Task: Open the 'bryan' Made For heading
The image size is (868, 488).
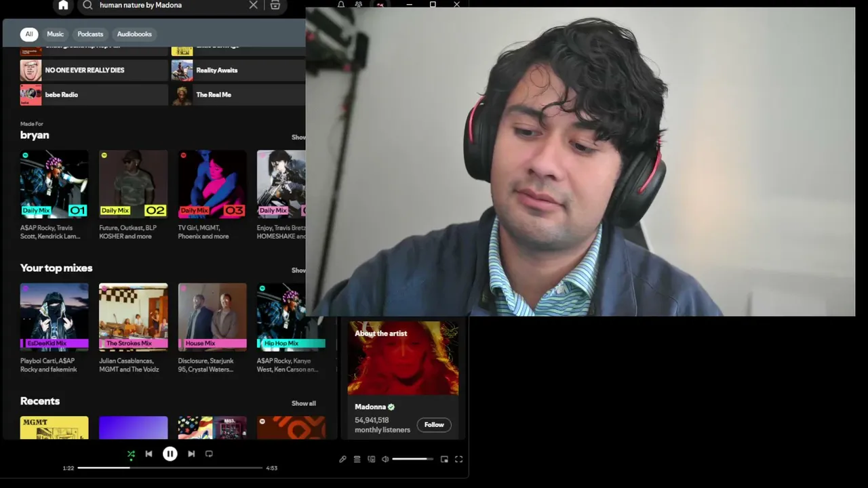Action: point(35,136)
